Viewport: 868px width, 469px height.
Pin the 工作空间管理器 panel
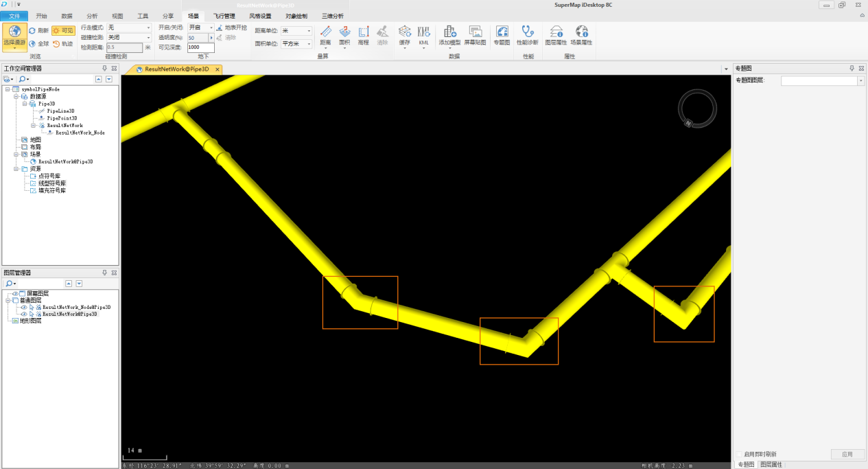[x=105, y=68]
